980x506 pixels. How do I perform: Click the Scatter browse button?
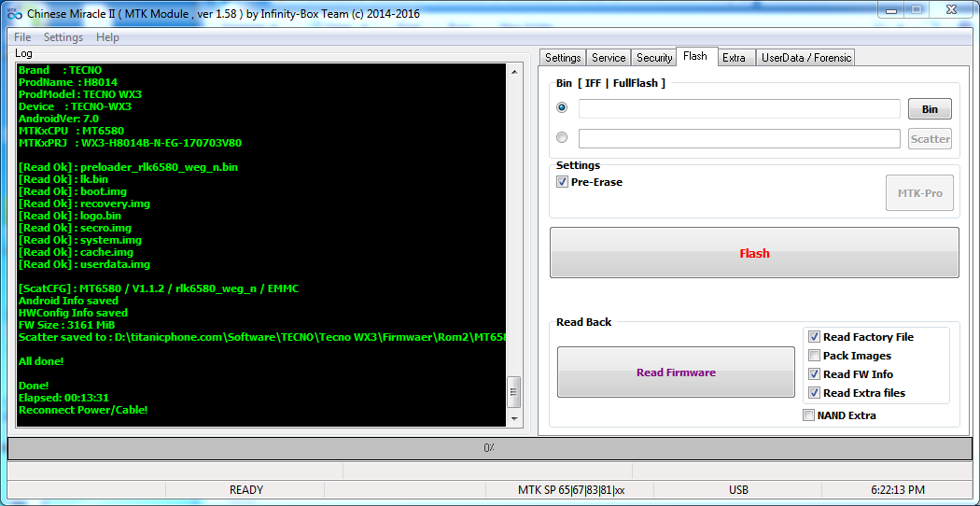(930, 139)
